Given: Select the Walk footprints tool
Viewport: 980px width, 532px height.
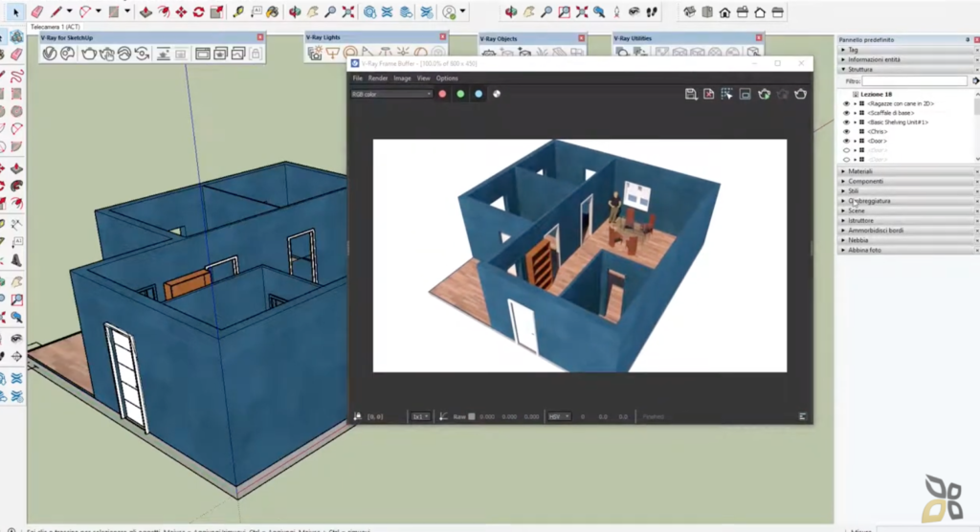Looking at the screenshot, I should point(652,11).
